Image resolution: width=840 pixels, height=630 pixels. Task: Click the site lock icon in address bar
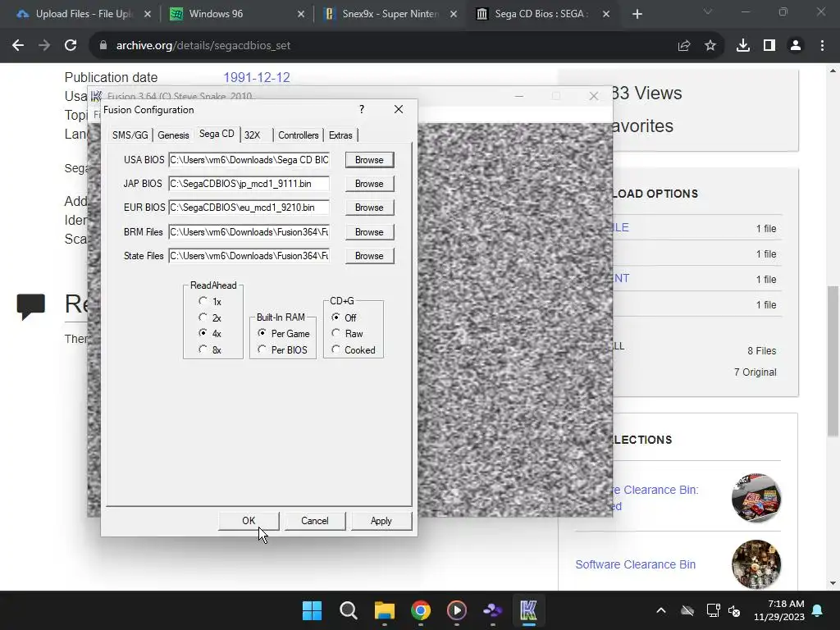[x=103, y=46]
